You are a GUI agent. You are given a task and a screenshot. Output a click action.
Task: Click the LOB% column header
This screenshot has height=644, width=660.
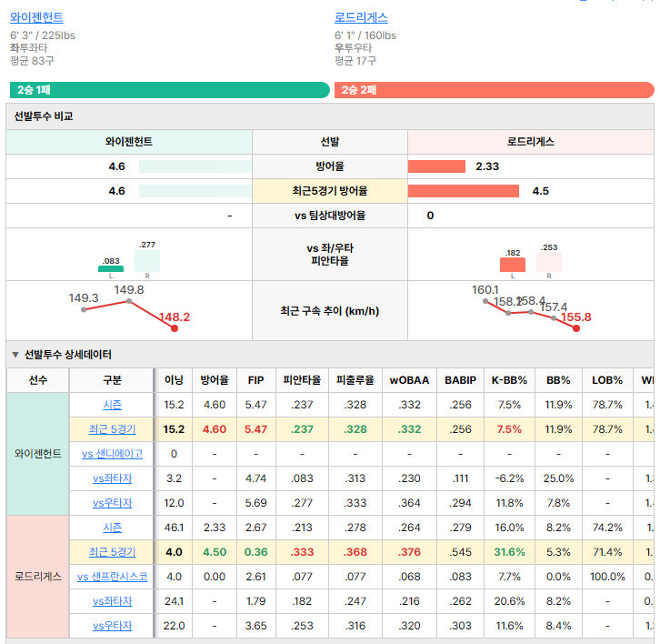click(607, 380)
